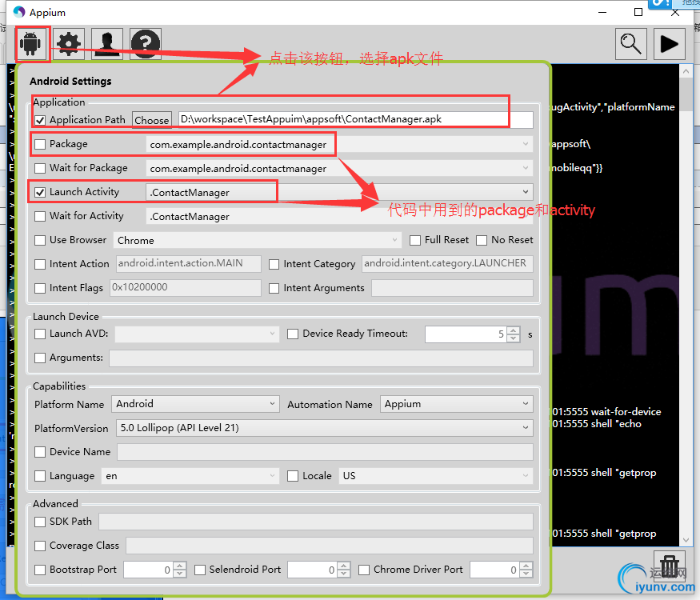The width and height of the screenshot is (700, 600).
Task: Increase the Device Ready Timeout value
Action: 514,330
